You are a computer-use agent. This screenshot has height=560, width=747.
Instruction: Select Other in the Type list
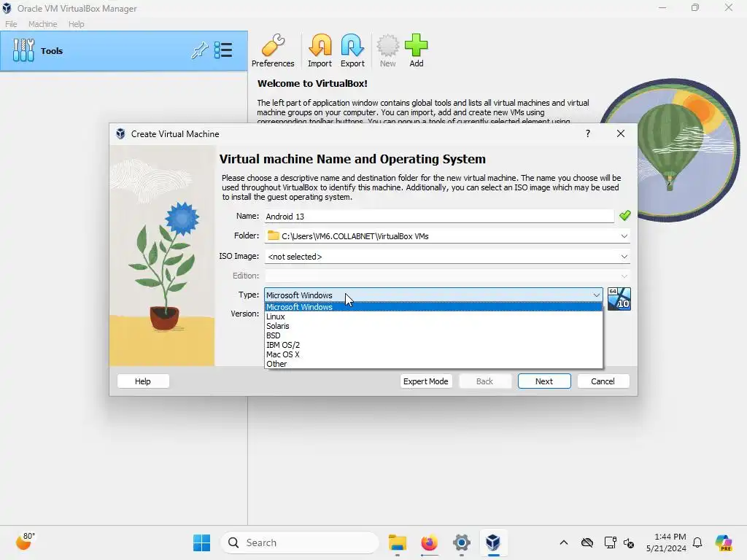[x=433, y=365]
